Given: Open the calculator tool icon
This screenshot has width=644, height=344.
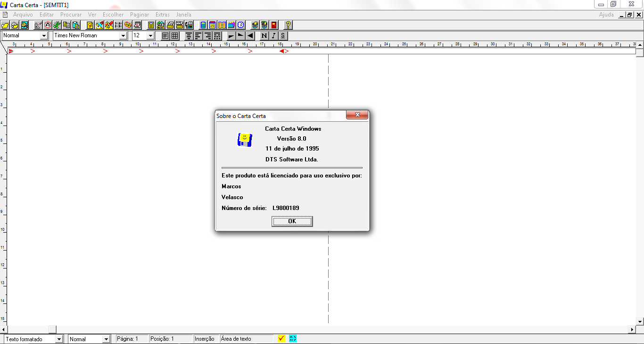Looking at the screenshot, I should pos(203,25).
